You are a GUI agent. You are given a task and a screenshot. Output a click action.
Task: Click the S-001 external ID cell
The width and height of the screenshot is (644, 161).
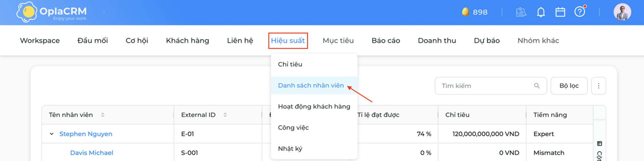pyautogui.click(x=218, y=153)
